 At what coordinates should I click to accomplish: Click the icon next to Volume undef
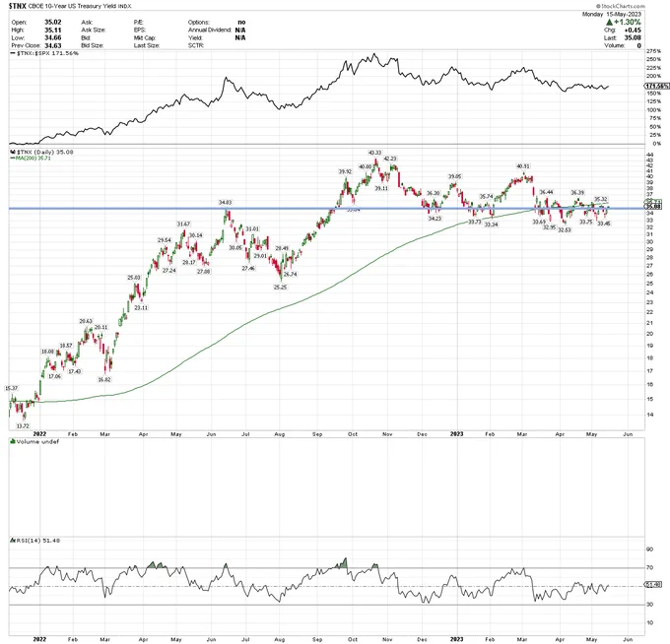pyautogui.click(x=13, y=441)
